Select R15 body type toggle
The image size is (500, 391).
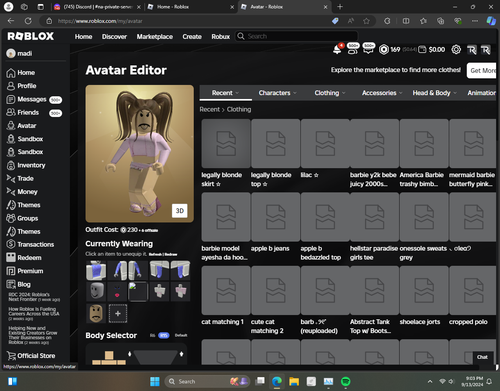click(x=163, y=335)
